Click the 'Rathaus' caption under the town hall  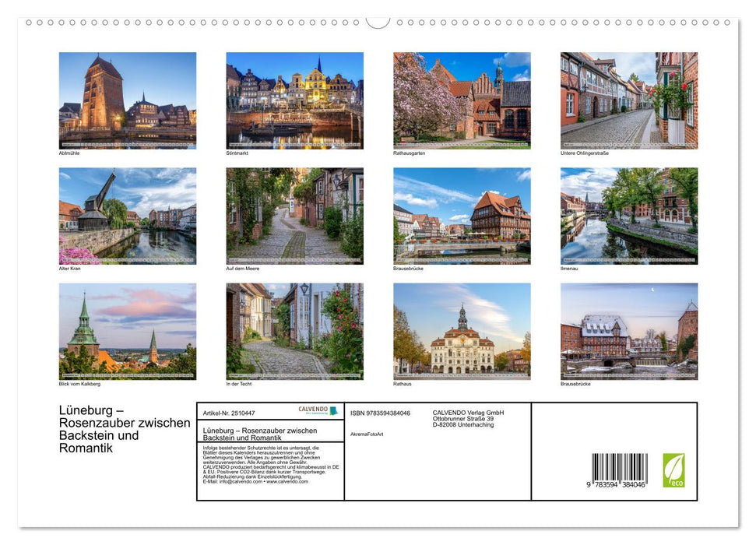pyautogui.click(x=402, y=384)
